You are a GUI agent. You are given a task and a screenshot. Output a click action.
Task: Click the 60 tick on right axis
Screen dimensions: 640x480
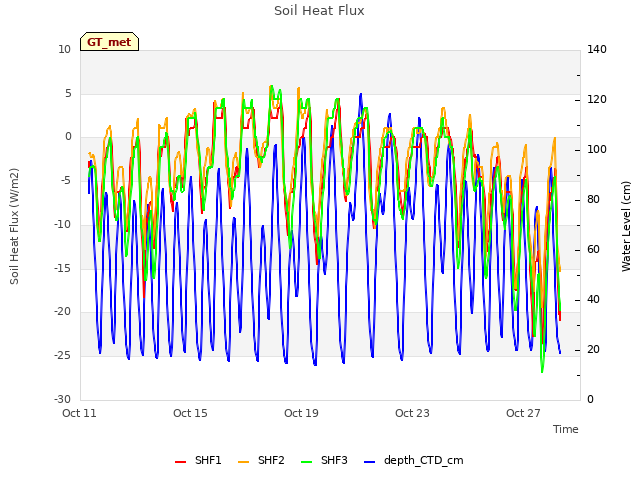[x=593, y=250]
